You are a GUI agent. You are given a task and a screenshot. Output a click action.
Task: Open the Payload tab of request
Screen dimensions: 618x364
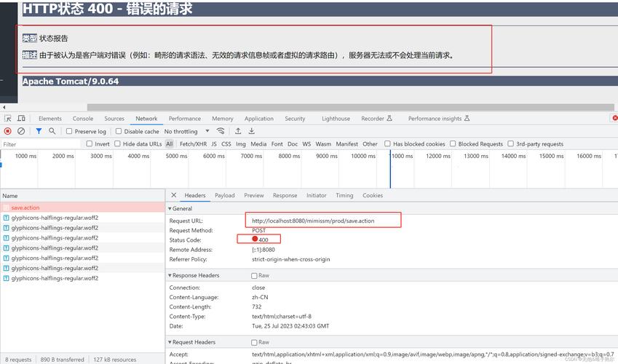(x=224, y=195)
